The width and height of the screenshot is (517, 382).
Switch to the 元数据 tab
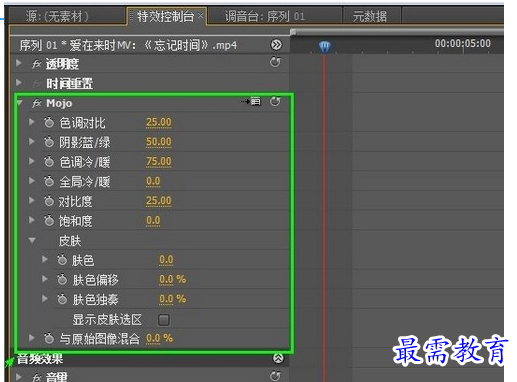371,16
